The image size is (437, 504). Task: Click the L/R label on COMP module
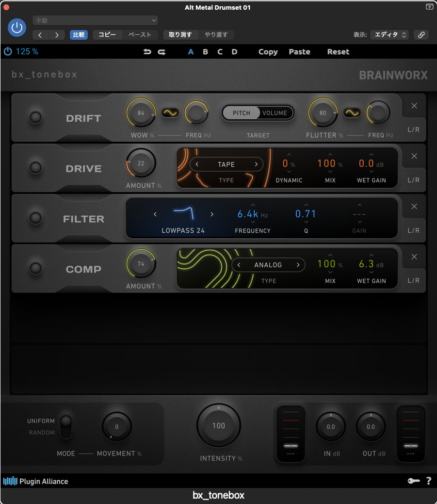click(x=414, y=280)
